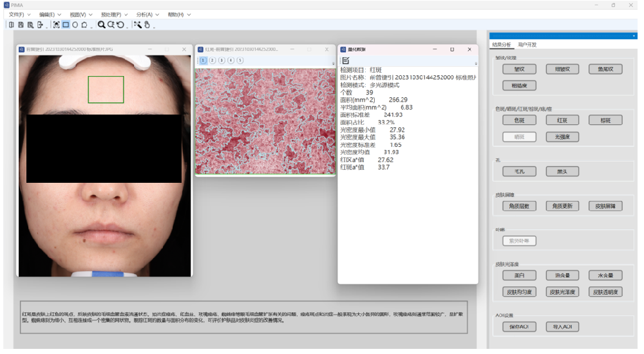Select the hand pan tool
The image size is (644, 354).
click(x=147, y=24)
